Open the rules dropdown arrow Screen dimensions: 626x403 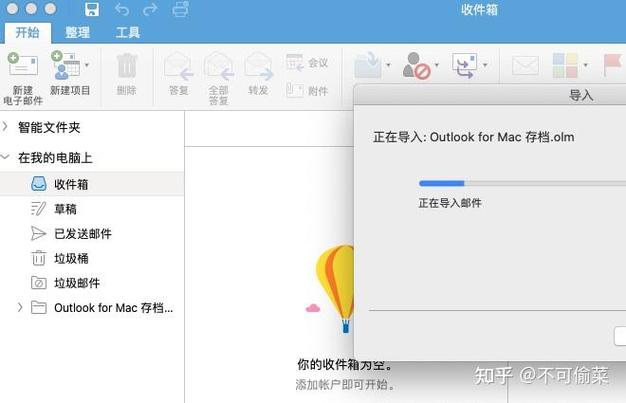485,65
